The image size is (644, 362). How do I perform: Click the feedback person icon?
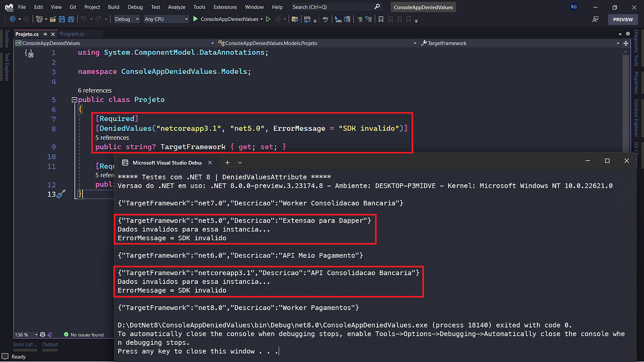pyautogui.click(x=595, y=19)
